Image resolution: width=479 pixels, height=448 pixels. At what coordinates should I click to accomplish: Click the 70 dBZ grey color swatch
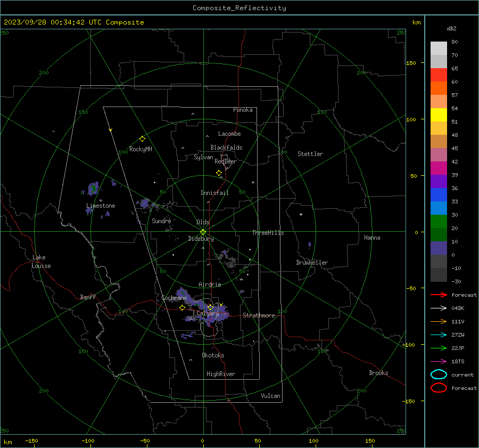tap(439, 48)
